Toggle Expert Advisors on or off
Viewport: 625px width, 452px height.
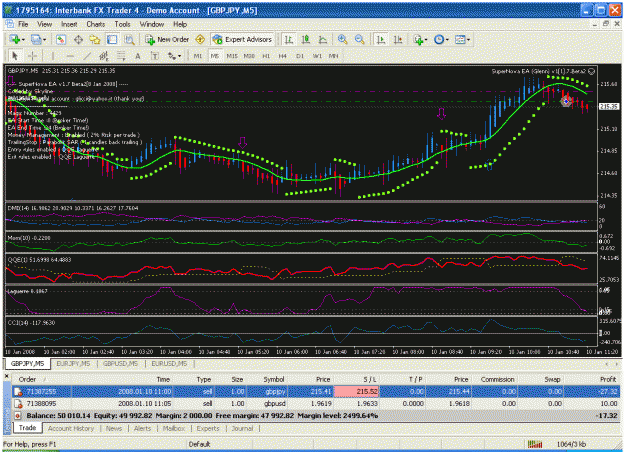[x=242, y=39]
